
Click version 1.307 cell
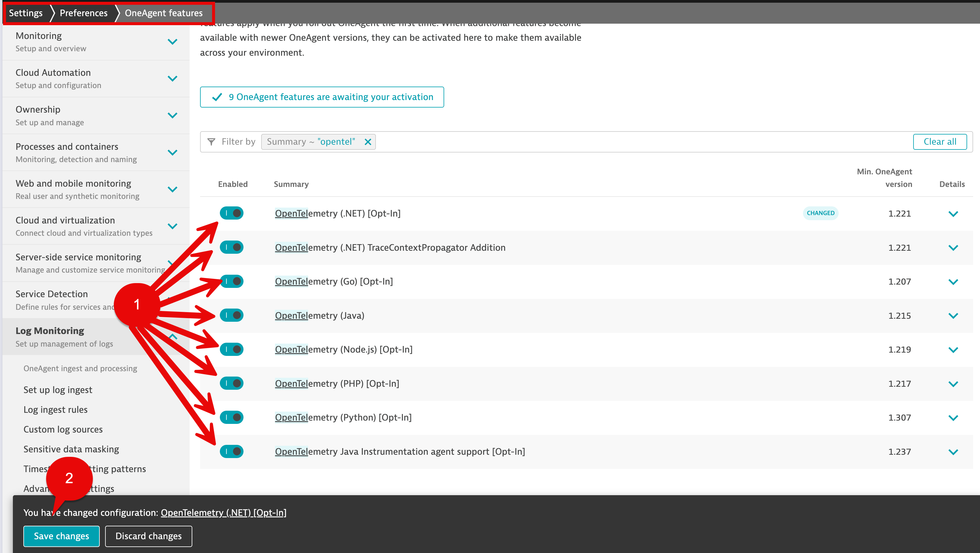[x=899, y=418]
